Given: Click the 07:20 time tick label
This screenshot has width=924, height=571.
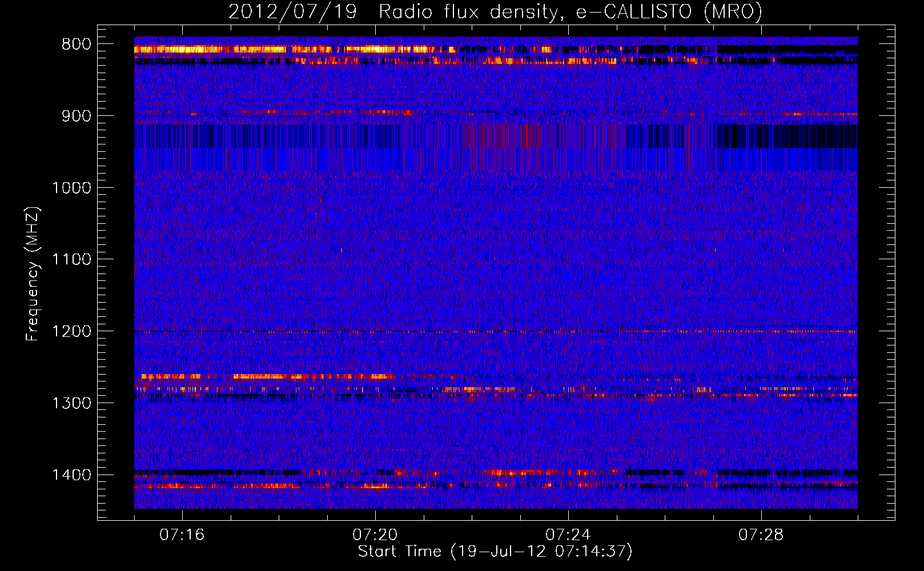Looking at the screenshot, I should point(375,535).
